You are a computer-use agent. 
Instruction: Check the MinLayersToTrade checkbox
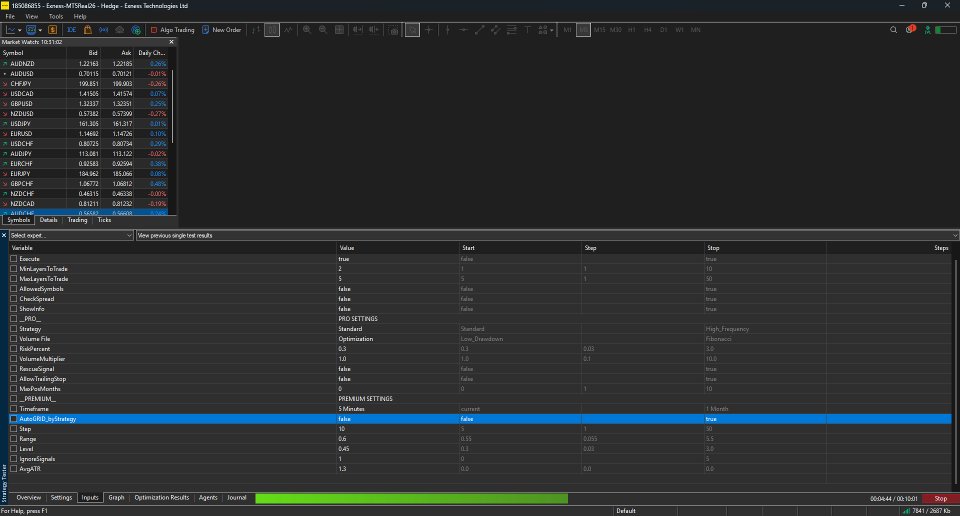pyautogui.click(x=13, y=269)
